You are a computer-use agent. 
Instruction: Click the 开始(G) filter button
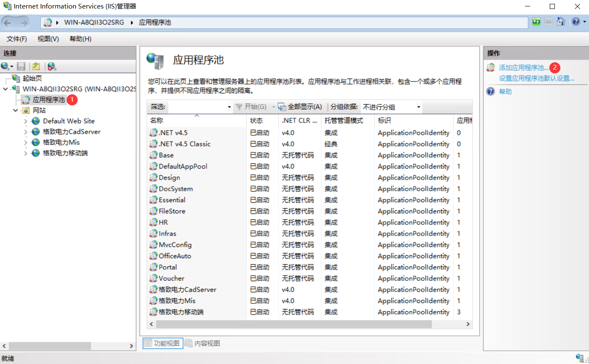pyautogui.click(x=252, y=107)
